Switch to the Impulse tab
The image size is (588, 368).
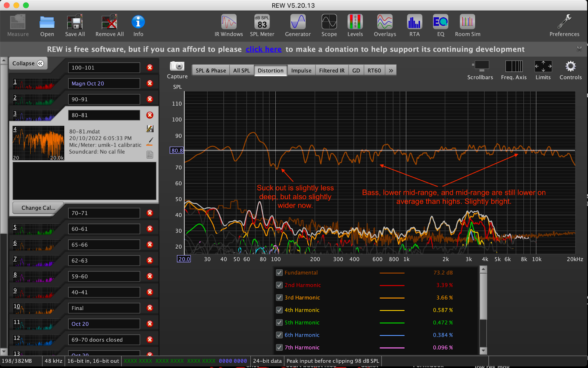301,71
